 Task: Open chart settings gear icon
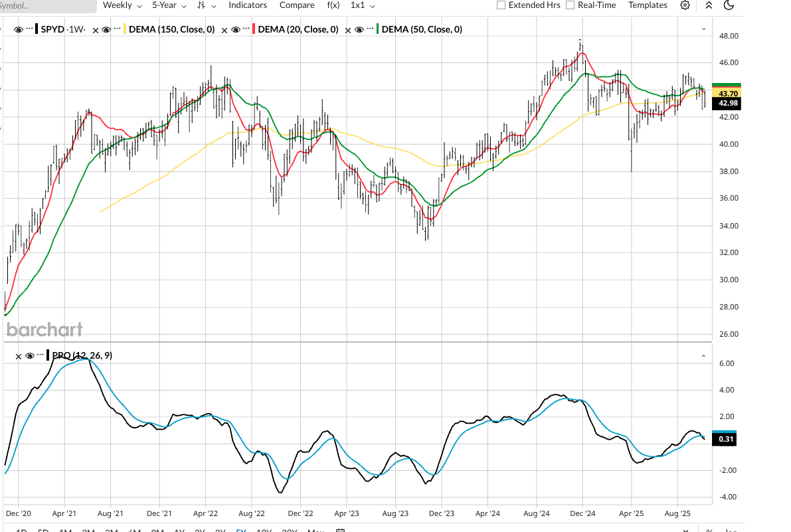click(x=685, y=5)
